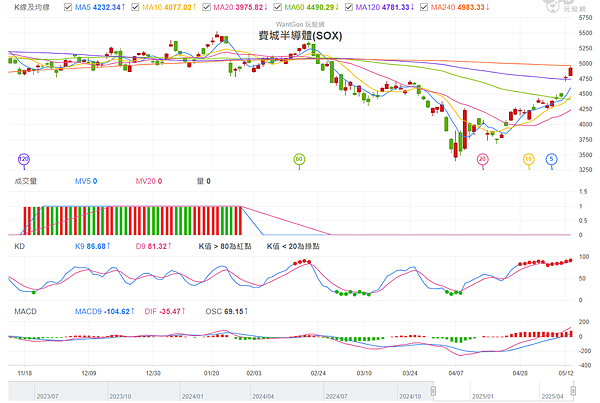Click the latest red candlestick near 4750
The height and width of the screenshot is (403, 600).
(x=571, y=72)
